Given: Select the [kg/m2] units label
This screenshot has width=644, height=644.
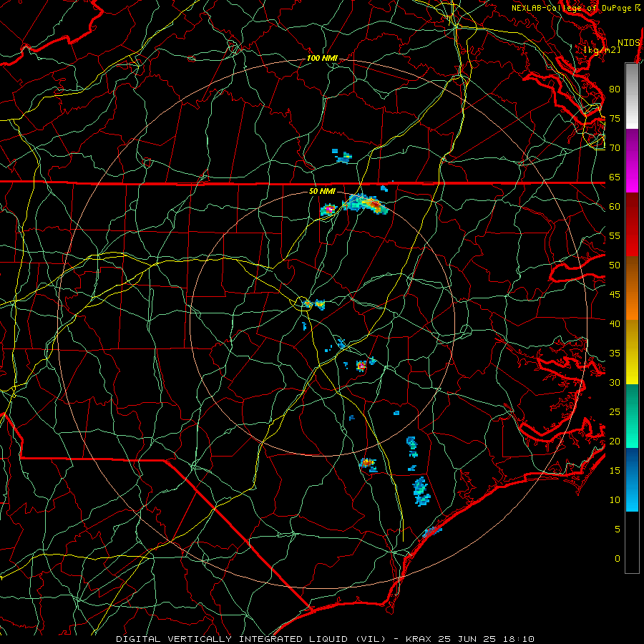Looking at the screenshot, I should tap(602, 50).
